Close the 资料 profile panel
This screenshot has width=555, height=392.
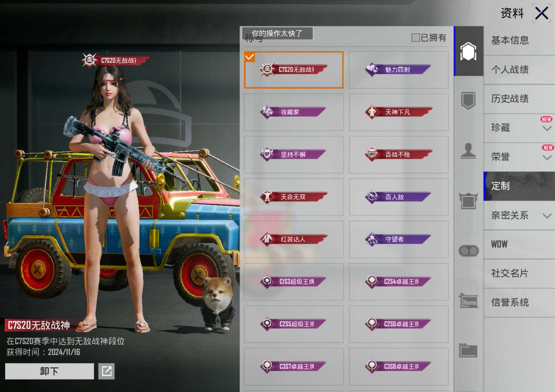pyautogui.click(x=542, y=14)
